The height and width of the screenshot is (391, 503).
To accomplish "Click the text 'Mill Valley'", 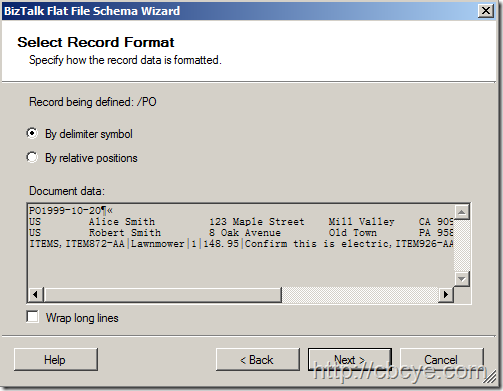I will 361,222.
